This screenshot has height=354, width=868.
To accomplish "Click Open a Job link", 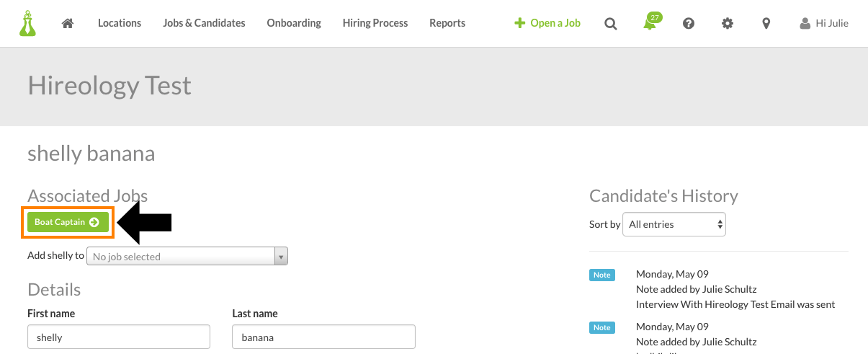I will coord(547,23).
